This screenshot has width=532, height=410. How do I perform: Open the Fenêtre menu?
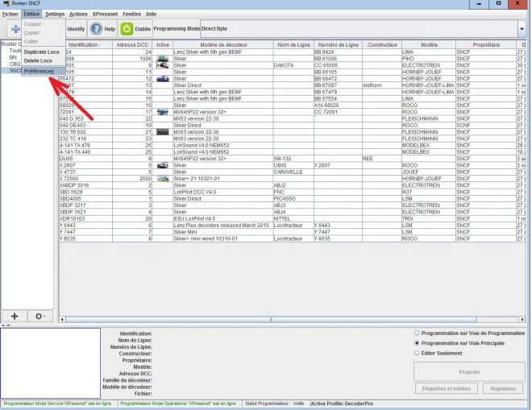click(x=131, y=14)
